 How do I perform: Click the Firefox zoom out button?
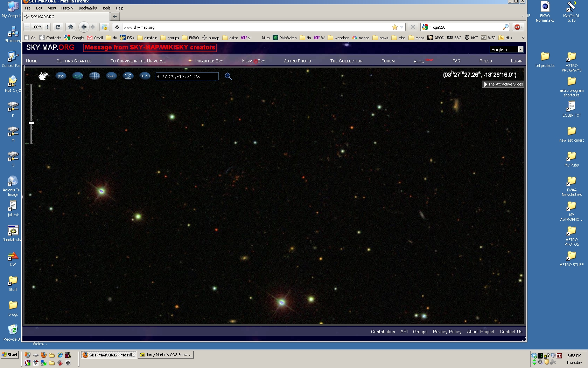click(27, 27)
